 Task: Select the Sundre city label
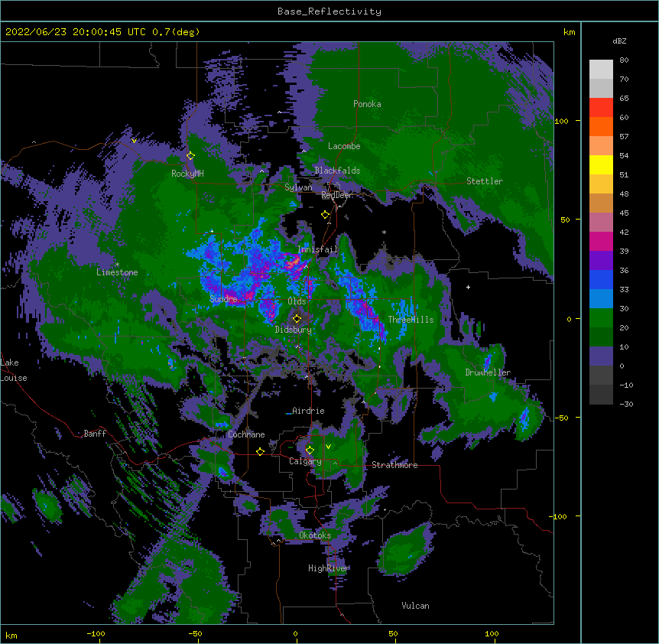223,299
